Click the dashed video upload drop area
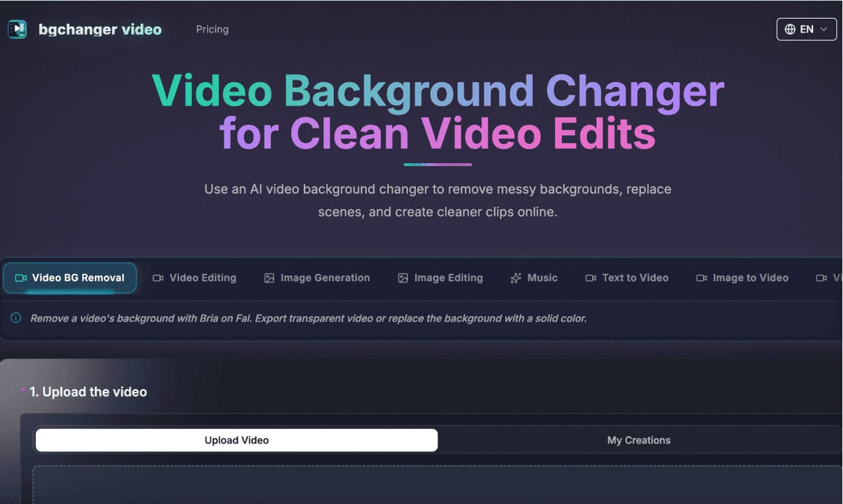This screenshot has height=504, width=843. pyautogui.click(x=437, y=485)
